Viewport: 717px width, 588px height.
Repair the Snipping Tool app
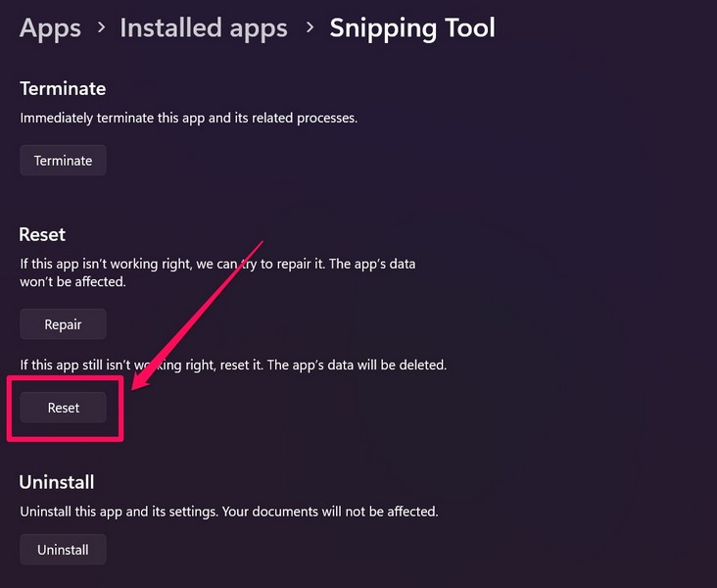pos(63,324)
